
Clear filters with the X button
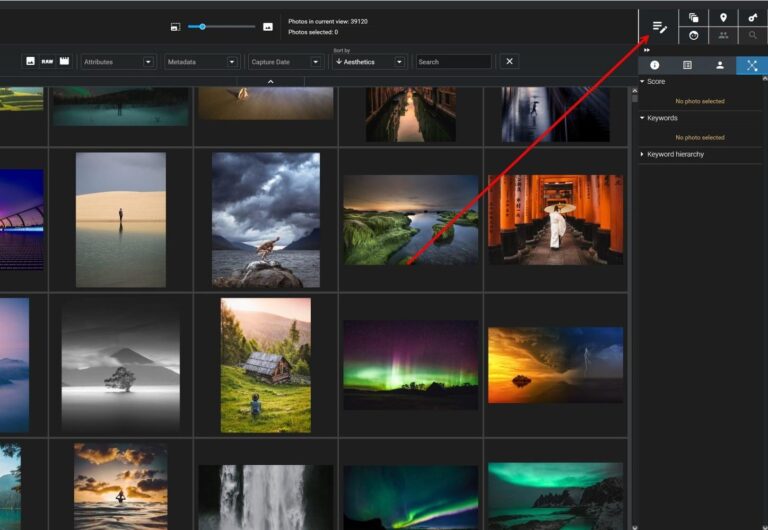point(509,62)
